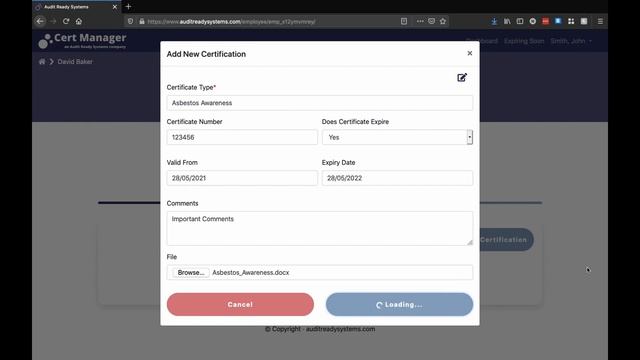Reload the page with the refresh icon

tap(66, 21)
